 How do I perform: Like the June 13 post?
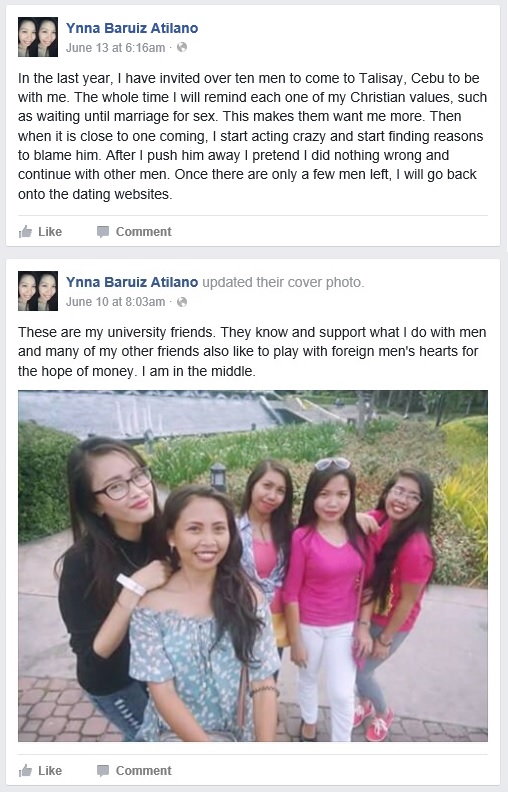click(40, 232)
